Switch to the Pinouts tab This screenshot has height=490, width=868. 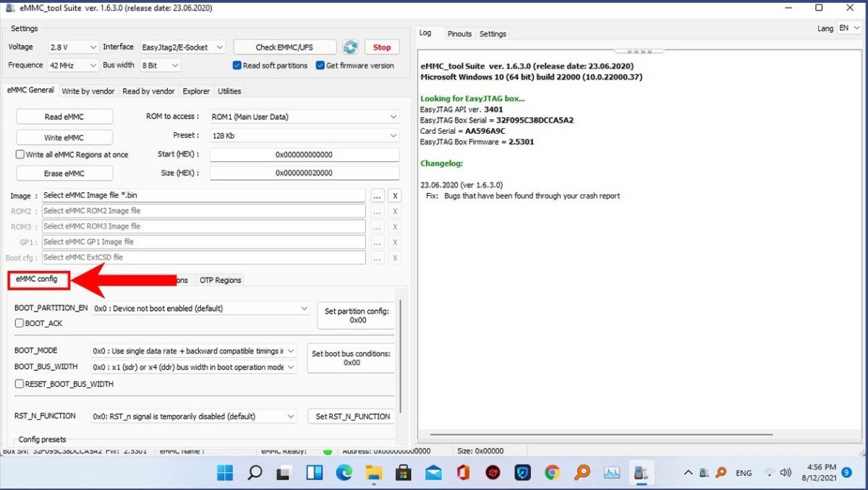459,34
